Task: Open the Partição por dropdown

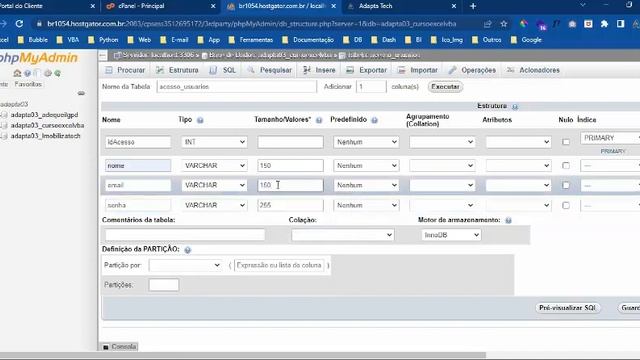Action: click(185, 265)
